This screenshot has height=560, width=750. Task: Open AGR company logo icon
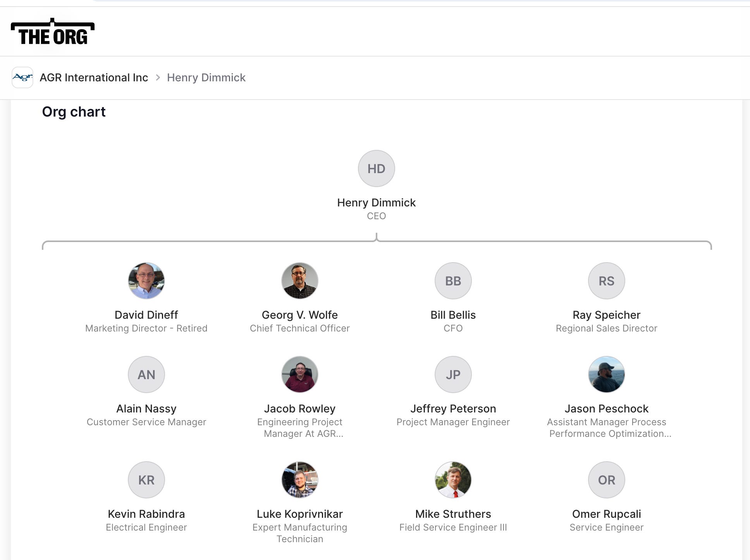[x=22, y=77]
